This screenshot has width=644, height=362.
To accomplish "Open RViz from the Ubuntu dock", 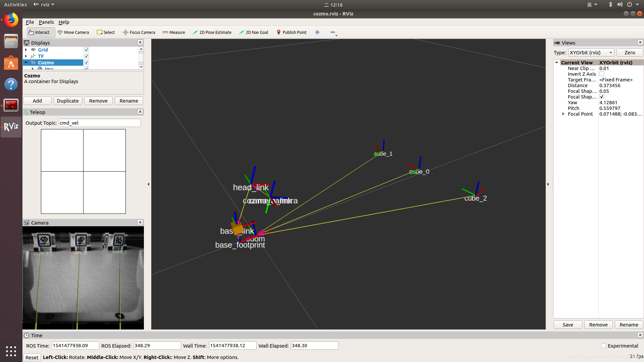I will click(11, 127).
